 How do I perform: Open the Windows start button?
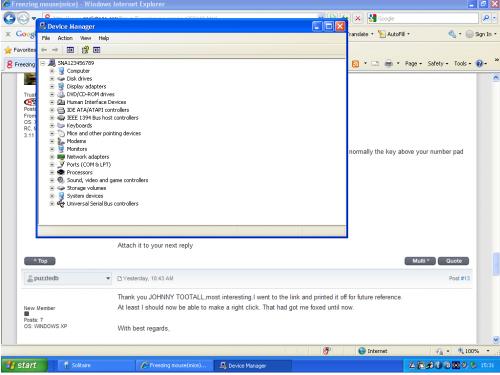click(x=24, y=365)
